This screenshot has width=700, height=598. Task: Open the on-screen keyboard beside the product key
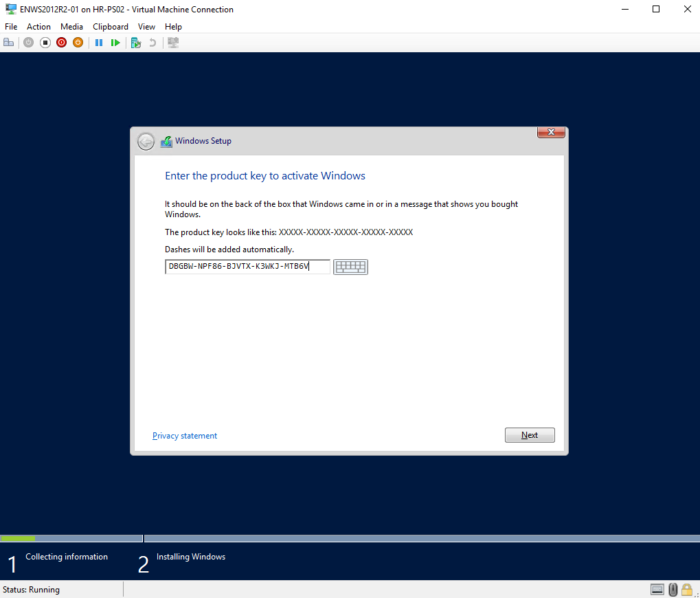click(x=350, y=267)
